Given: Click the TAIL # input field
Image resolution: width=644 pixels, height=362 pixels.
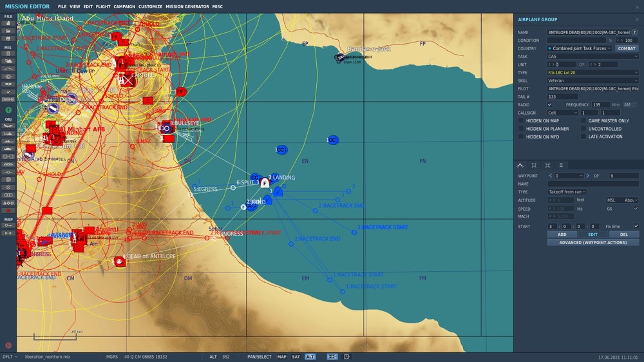Looking at the screenshot, I should point(562,97).
